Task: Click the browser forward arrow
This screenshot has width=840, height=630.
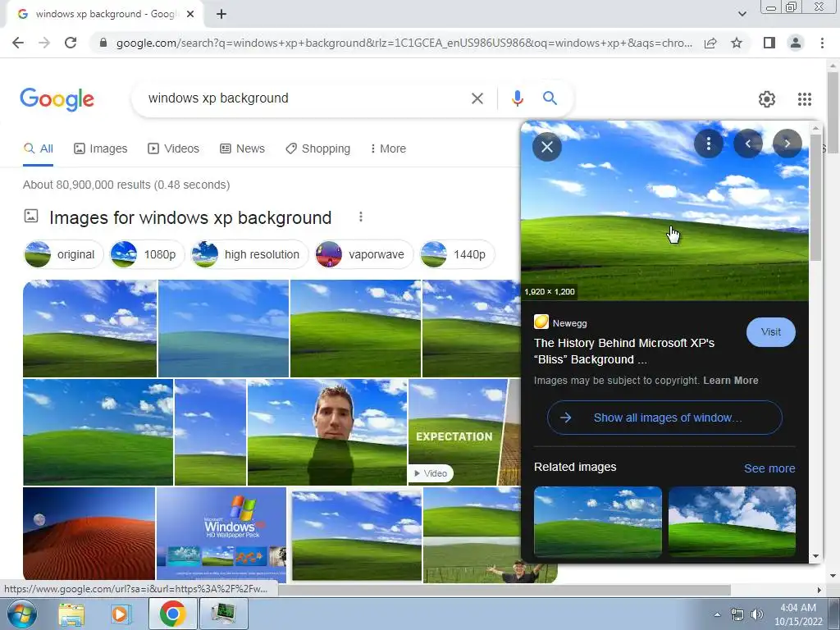Action: 44,43
